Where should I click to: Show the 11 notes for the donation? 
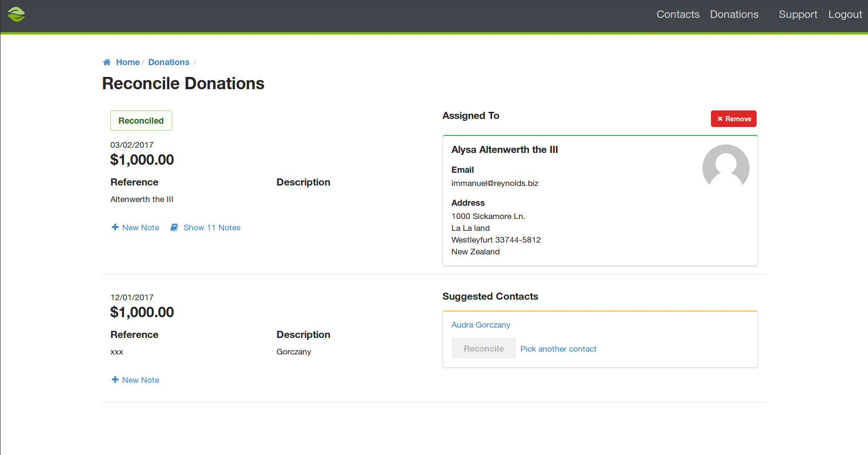(x=211, y=227)
